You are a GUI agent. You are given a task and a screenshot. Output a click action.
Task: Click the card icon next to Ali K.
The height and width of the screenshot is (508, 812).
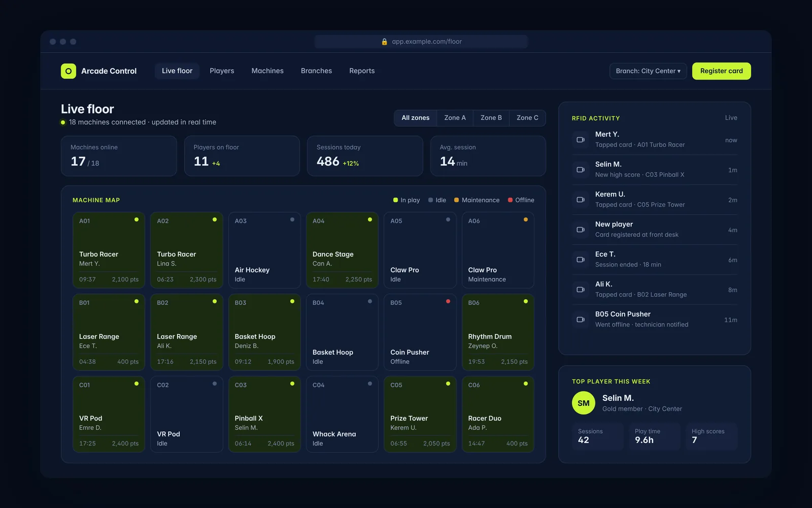click(x=581, y=290)
